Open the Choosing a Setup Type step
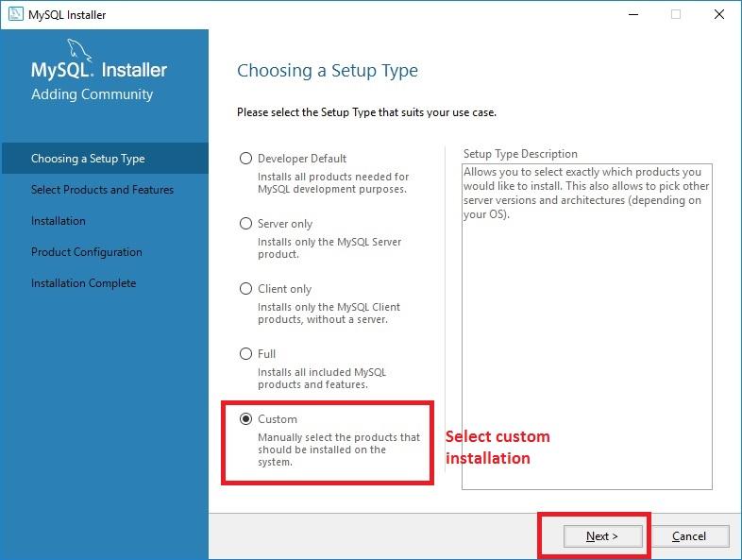The width and height of the screenshot is (742, 560). 88,159
